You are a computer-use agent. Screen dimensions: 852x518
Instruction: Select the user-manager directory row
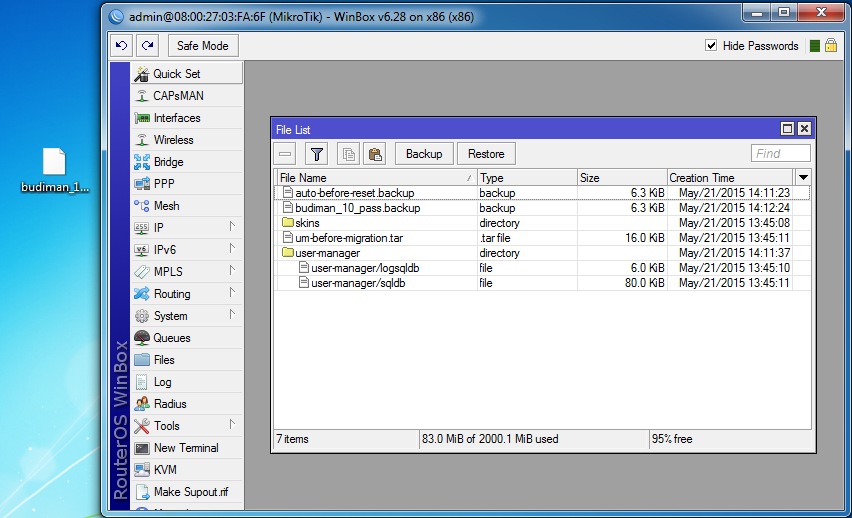coord(542,253)
